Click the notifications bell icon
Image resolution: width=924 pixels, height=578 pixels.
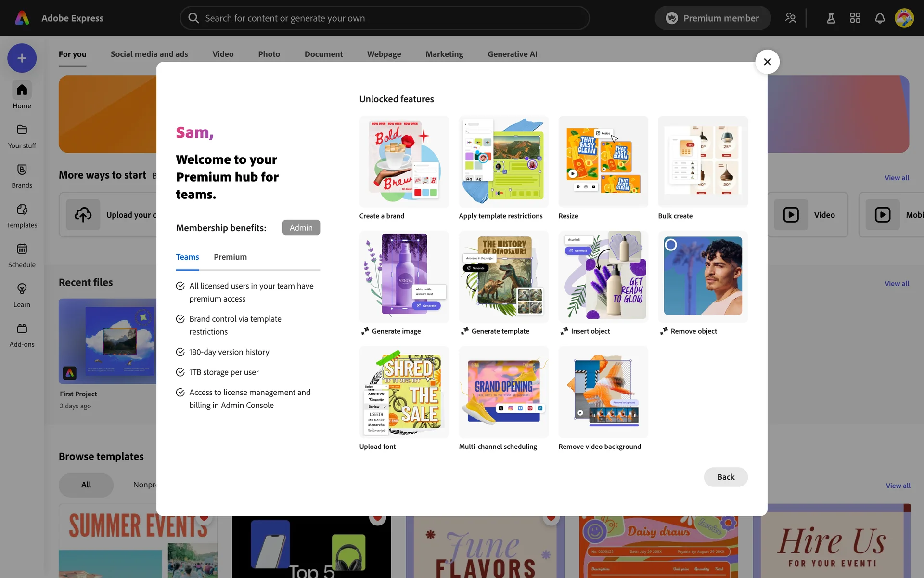tap(880, 18)
